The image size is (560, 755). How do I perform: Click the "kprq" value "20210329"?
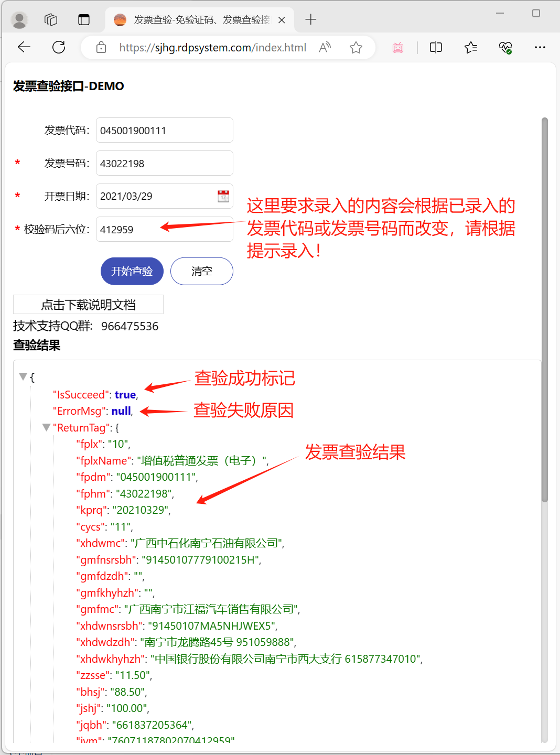click(x=140, y=510)
